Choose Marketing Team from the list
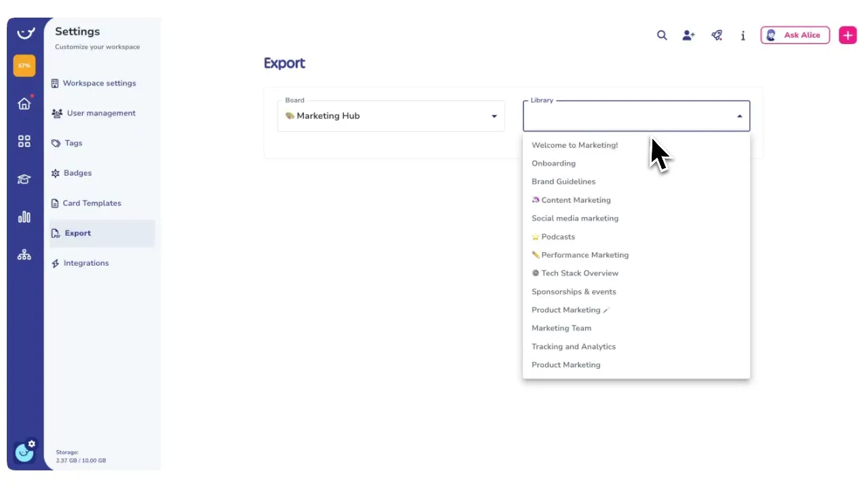868x488 pixels. tap(636, 328)
